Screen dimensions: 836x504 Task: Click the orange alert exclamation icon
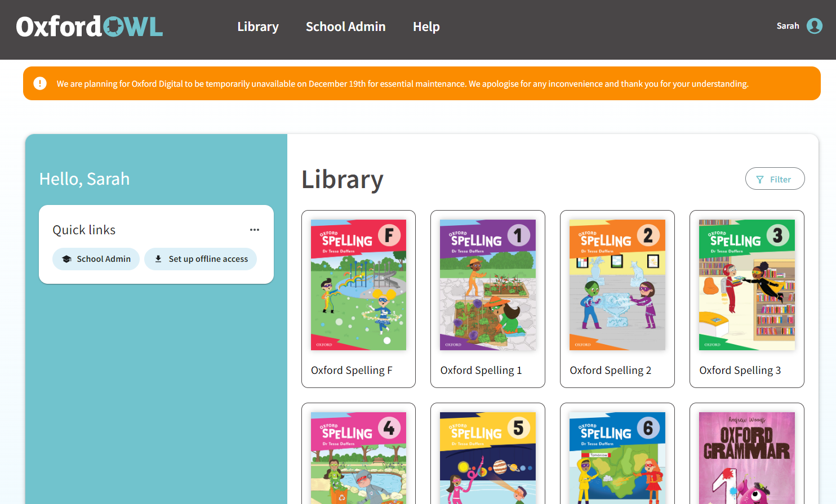click(40, 83)
